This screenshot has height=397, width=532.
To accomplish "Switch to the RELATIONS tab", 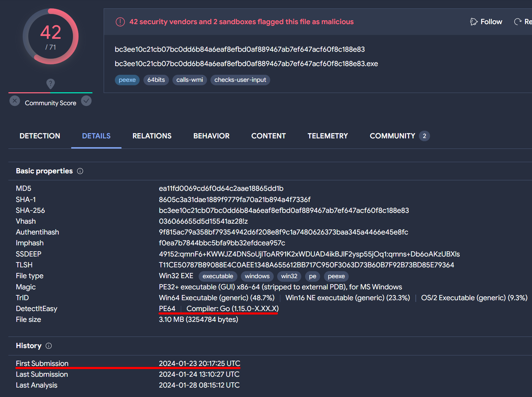I will click(152, 136).
